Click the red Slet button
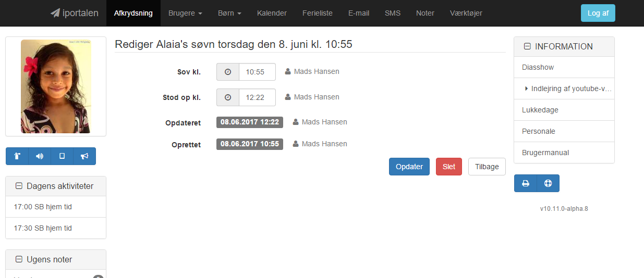This screenshot has width=644, height=278. [x=449, y=167]
